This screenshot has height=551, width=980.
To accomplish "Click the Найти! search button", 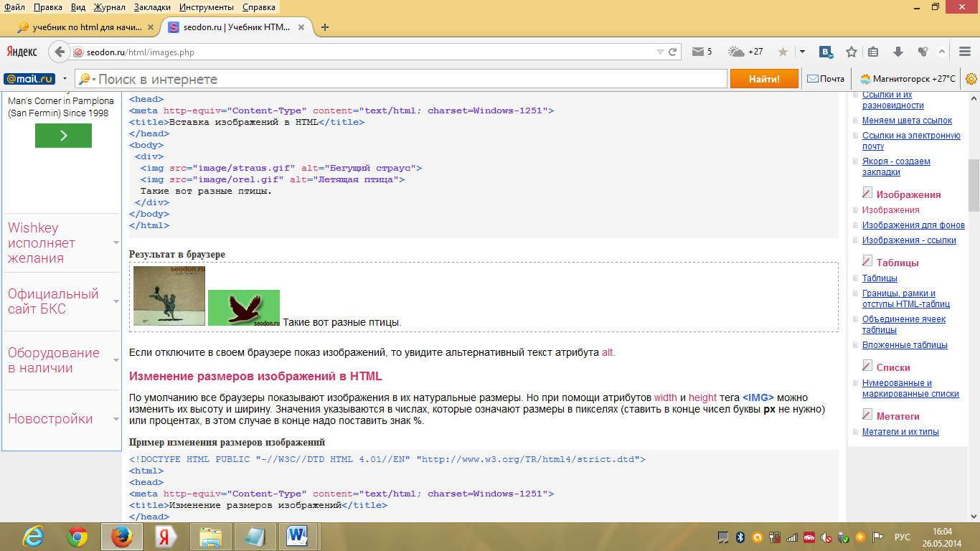I will tap(764, 79).
